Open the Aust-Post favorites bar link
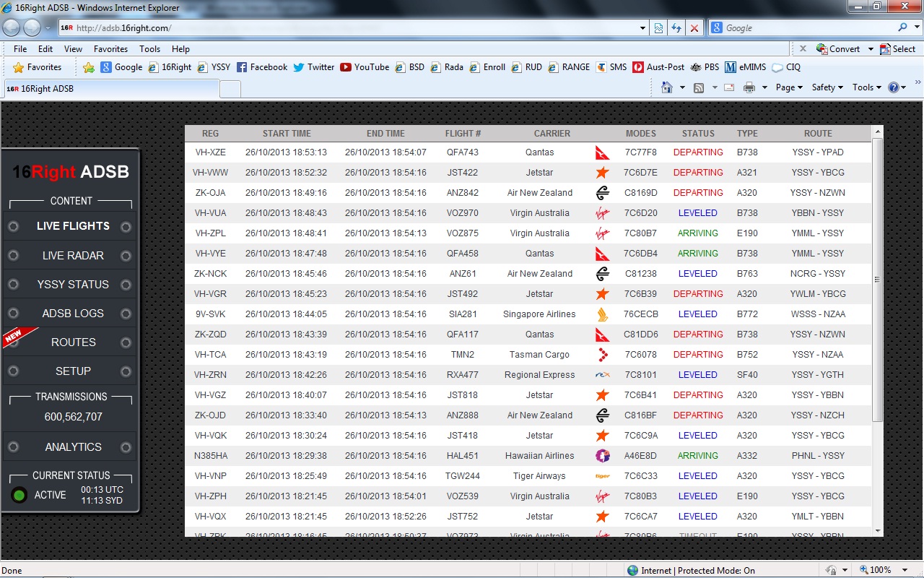 coord(658,67)
